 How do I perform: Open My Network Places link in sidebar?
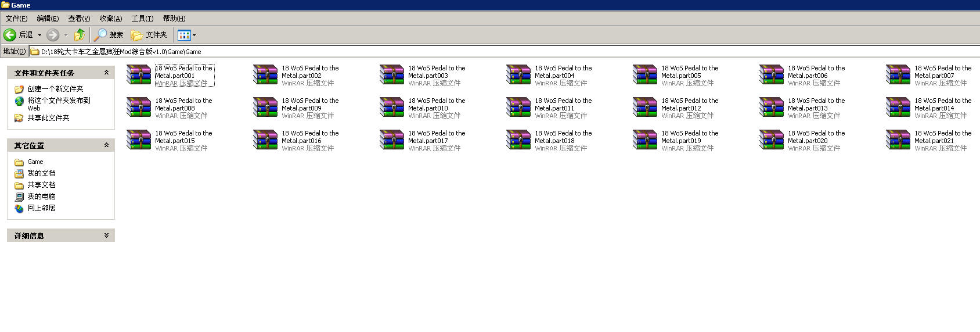point(41,208)
